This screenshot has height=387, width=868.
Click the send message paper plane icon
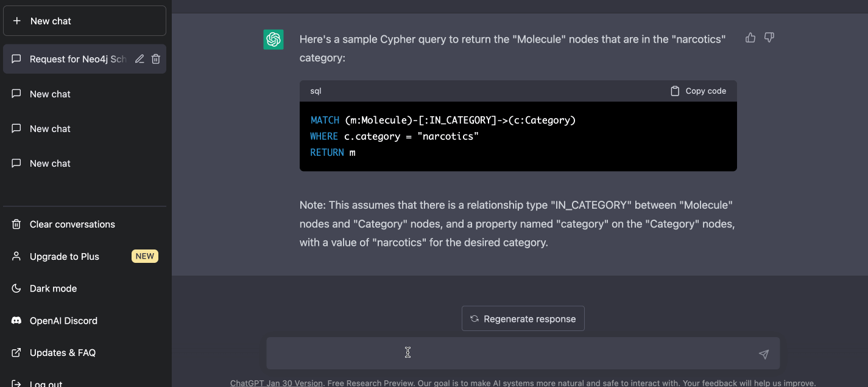764,354
